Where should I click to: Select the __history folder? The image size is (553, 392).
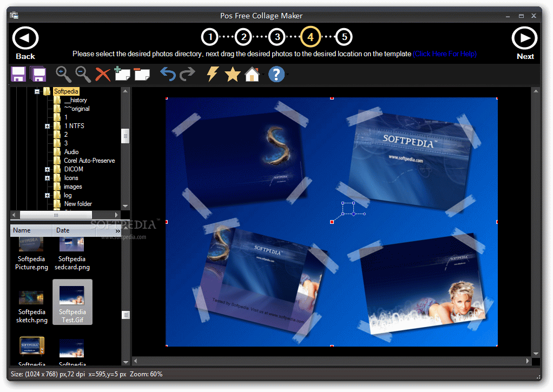(75, 100)
